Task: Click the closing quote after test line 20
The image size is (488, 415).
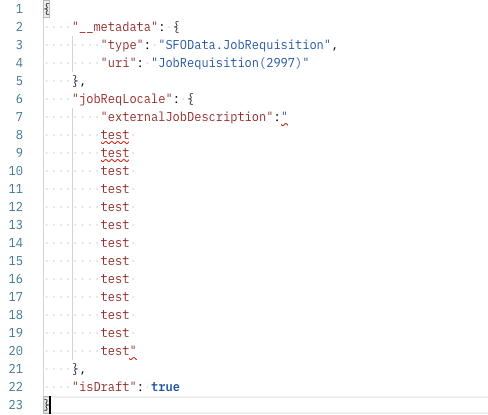Action: coord(133,350)
